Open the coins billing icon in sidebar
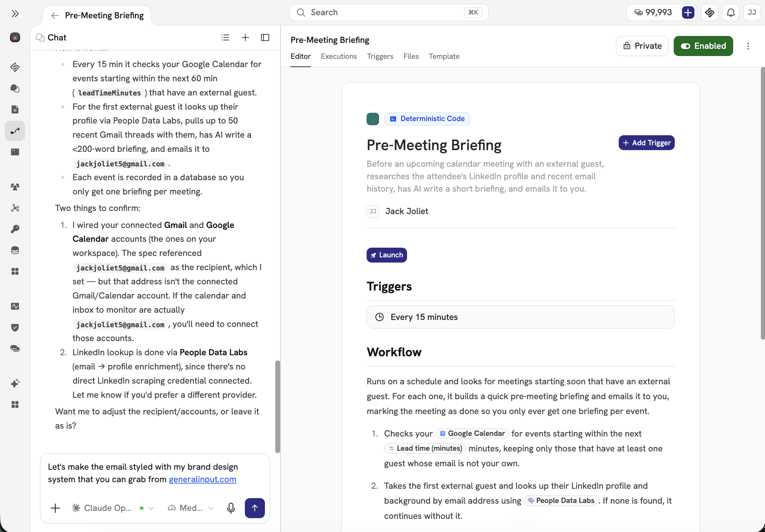This screenshot has width=765, height=532. pyautogui.click(x=15, y=349)
